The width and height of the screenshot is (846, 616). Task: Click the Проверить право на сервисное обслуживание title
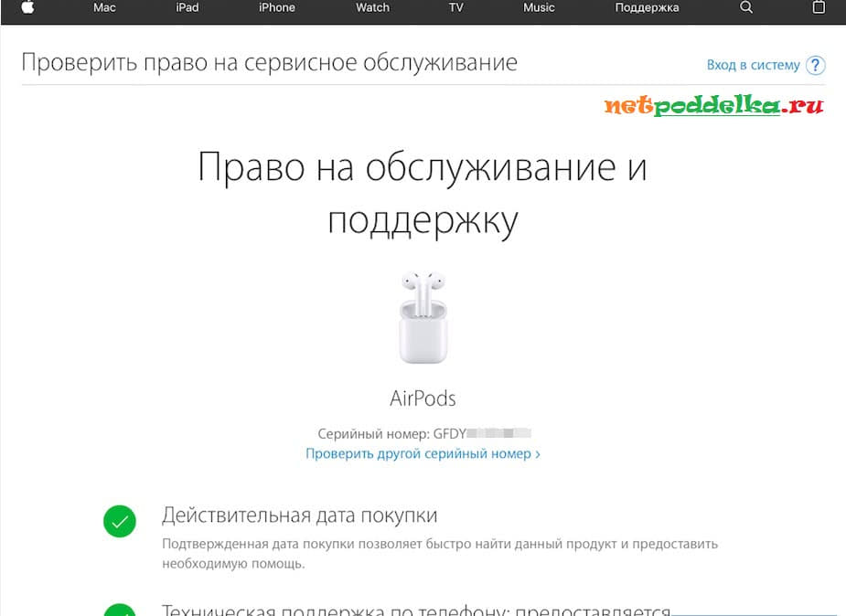pos(269,63)
